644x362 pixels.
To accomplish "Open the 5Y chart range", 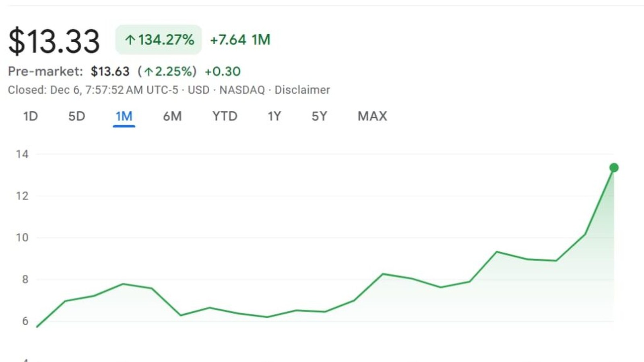I will coord(319,116).
